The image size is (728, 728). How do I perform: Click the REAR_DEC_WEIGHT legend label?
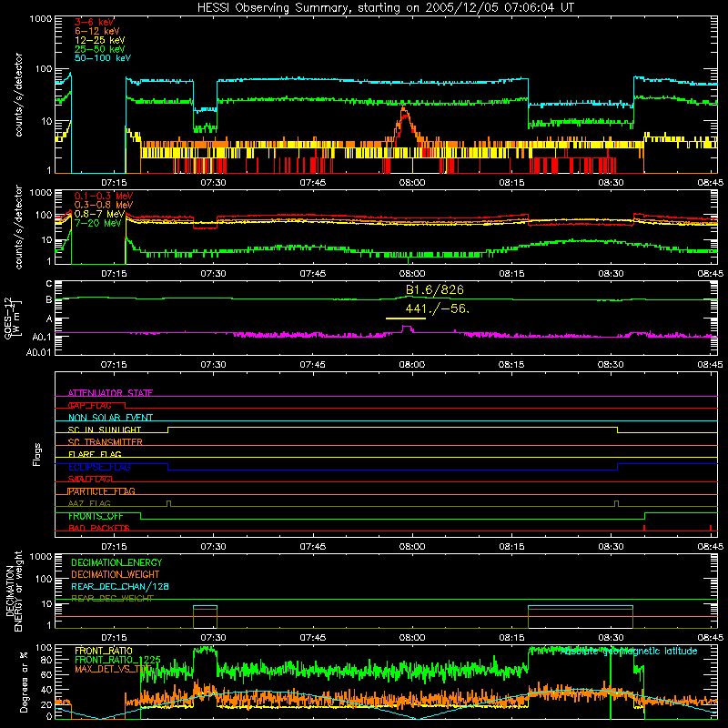point(112,599)
